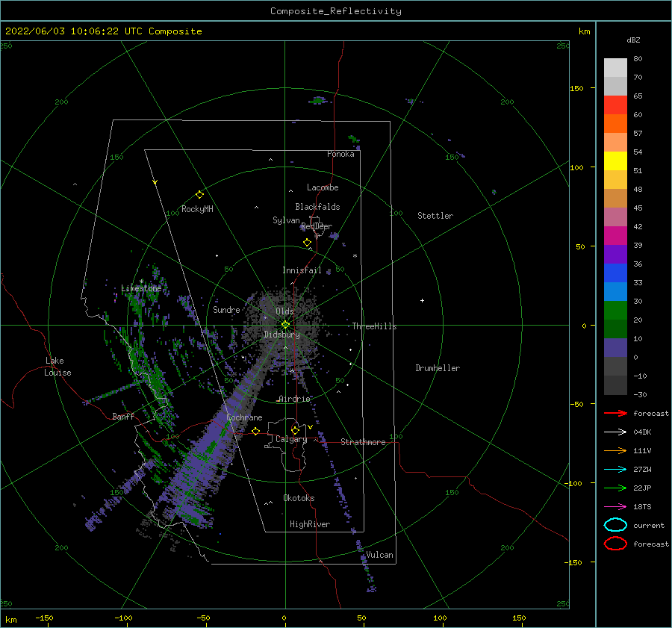Click the Olds town label
Image resolution: width=672 pixels, height=628 pixels.
coord(284,311)
